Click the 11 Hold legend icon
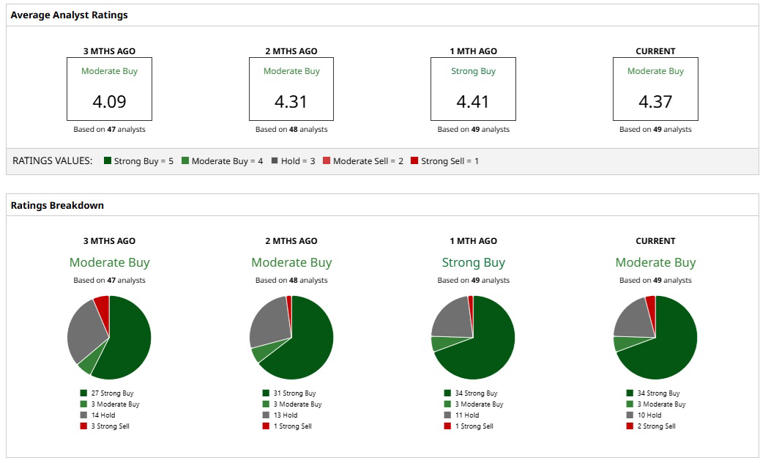The height and width of the screenshot is (463, 768). click(x=448, y=415)
